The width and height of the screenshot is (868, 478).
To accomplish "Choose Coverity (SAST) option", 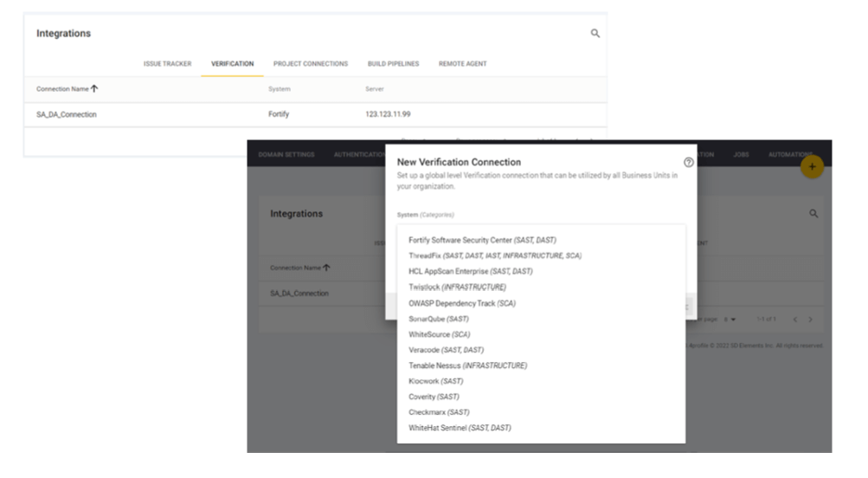I will 434,396.
